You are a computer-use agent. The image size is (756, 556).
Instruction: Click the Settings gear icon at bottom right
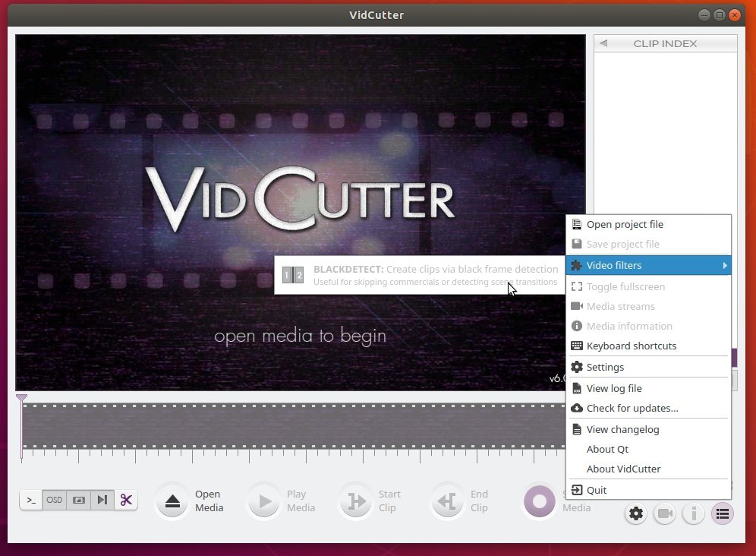tap(635, 513)
